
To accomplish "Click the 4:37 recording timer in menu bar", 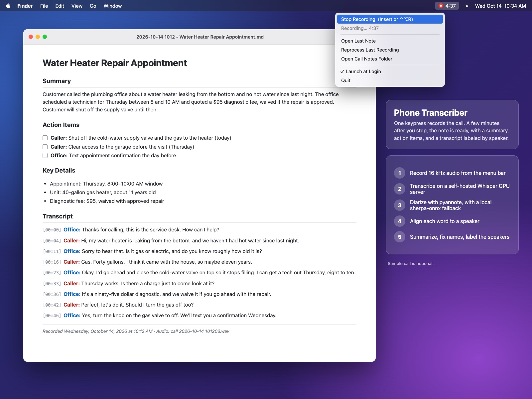I will click(451, 6).
